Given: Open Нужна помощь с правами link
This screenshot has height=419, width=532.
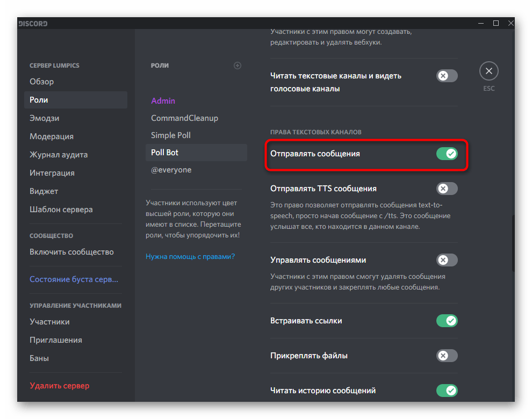Looking at the screenshot, I should [190, 256].
